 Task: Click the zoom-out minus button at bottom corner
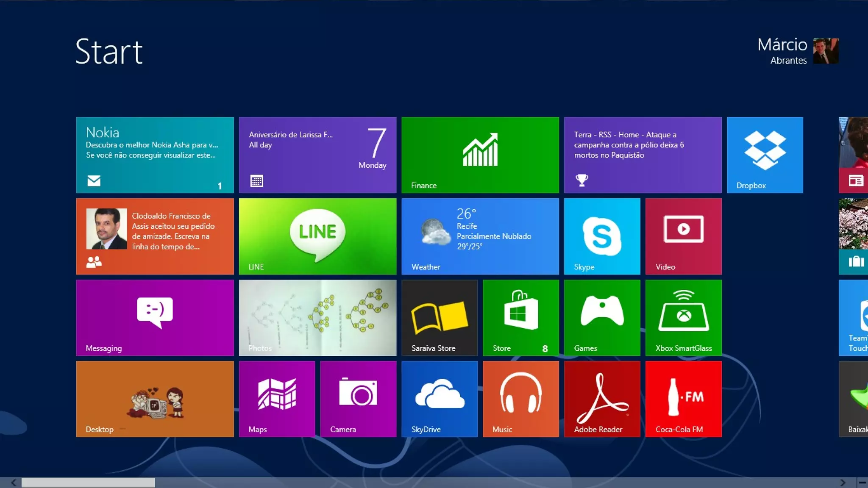tap(862, 482)
